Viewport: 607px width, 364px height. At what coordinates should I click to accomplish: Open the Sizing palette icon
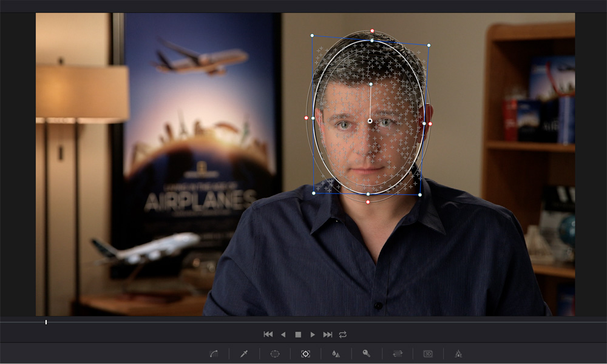click(398, 353)
